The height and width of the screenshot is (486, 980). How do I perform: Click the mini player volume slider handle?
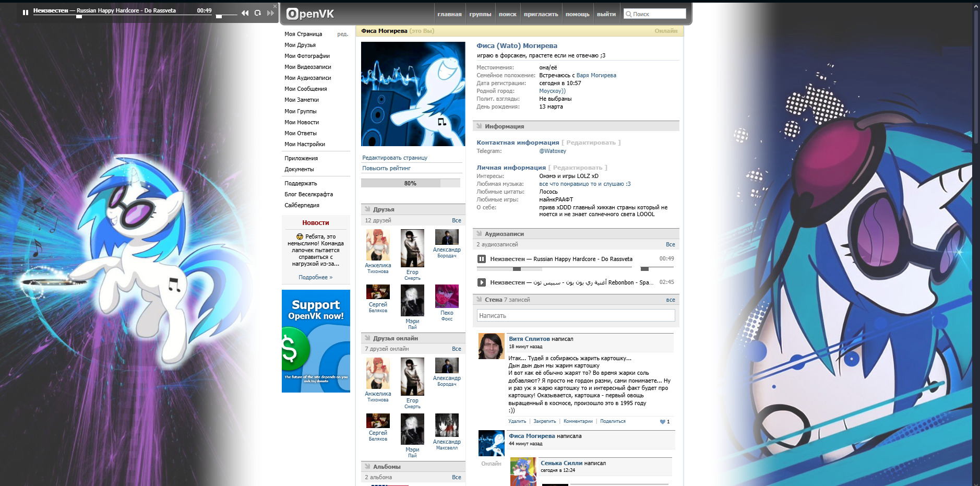click(x=219, y=17)
